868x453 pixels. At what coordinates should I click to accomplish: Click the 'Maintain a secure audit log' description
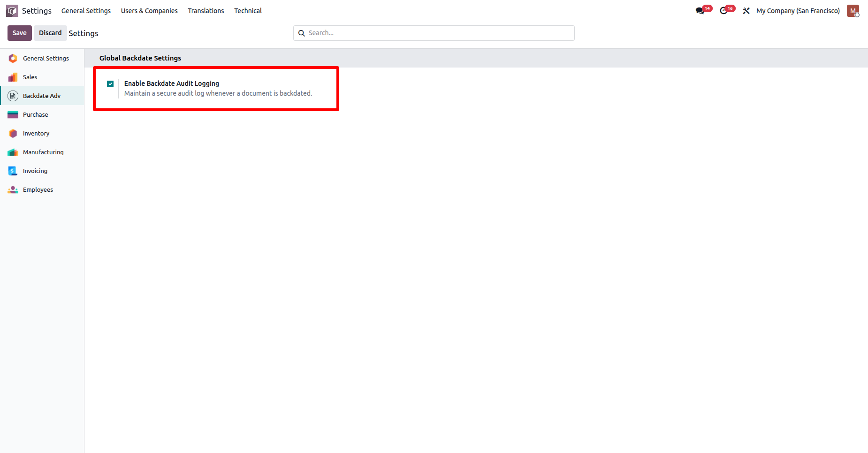tap(218, 93)
